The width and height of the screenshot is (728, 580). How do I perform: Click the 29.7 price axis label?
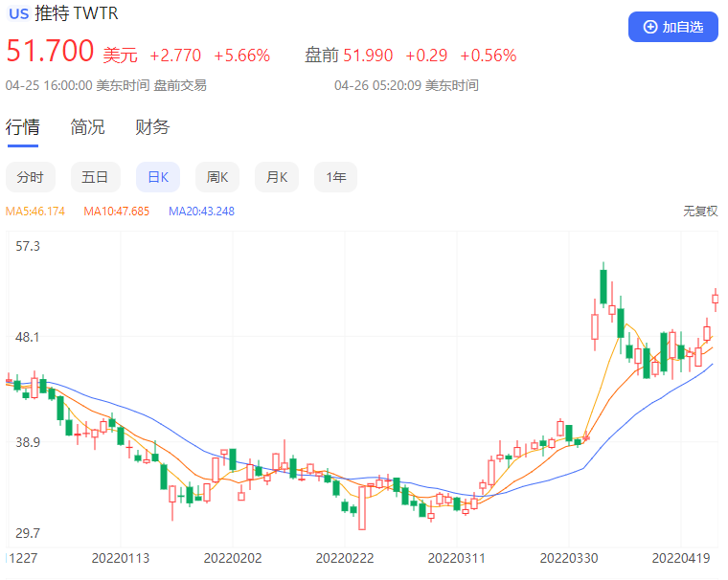coord(28,533)
